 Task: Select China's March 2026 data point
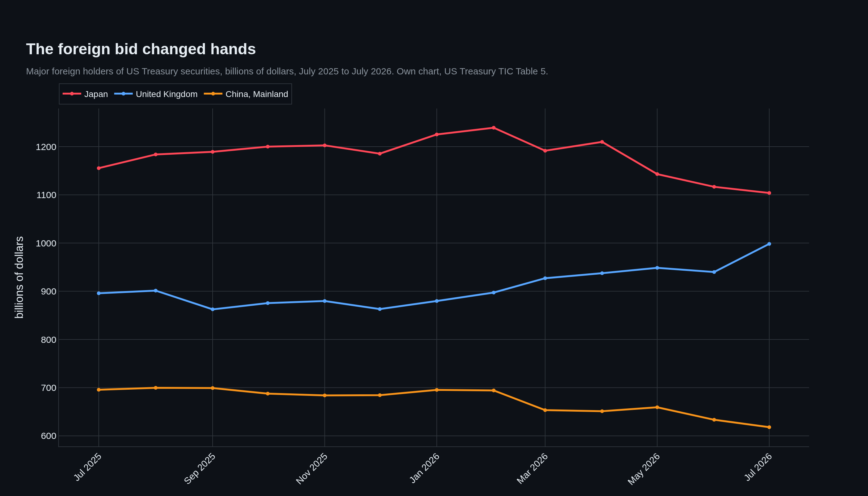[545, 410]
